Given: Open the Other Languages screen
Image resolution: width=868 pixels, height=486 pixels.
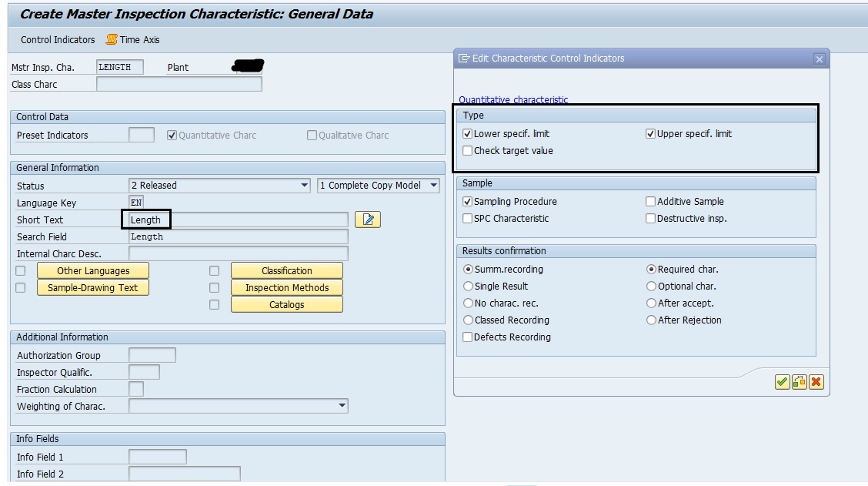Looking at the screenshot, I should (92, 270).
